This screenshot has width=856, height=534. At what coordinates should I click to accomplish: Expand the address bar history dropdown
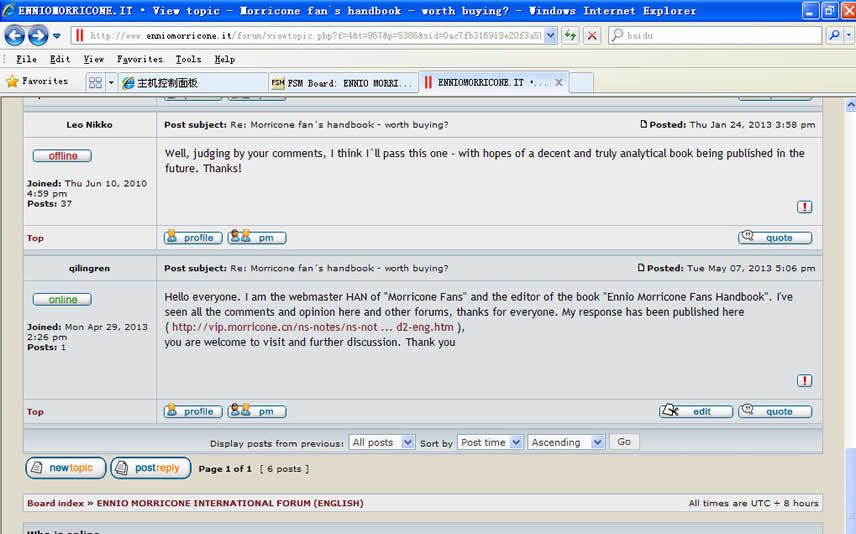pyautogui.click(x=551, y=36)
